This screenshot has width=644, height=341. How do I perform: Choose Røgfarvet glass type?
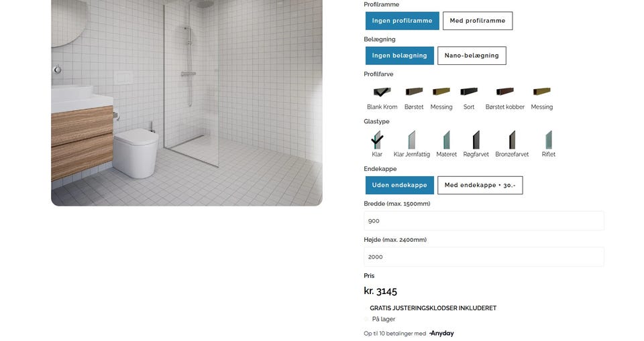476,139
